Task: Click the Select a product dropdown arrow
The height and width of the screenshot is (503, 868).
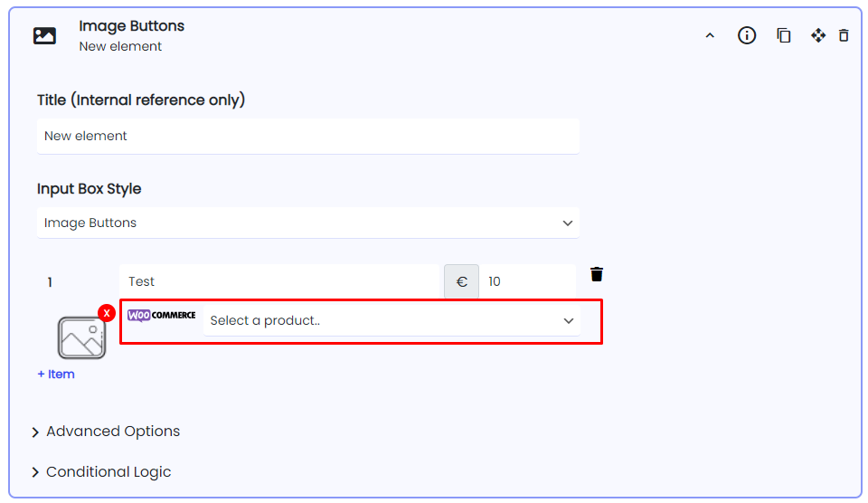Action: tap(569, 321)
